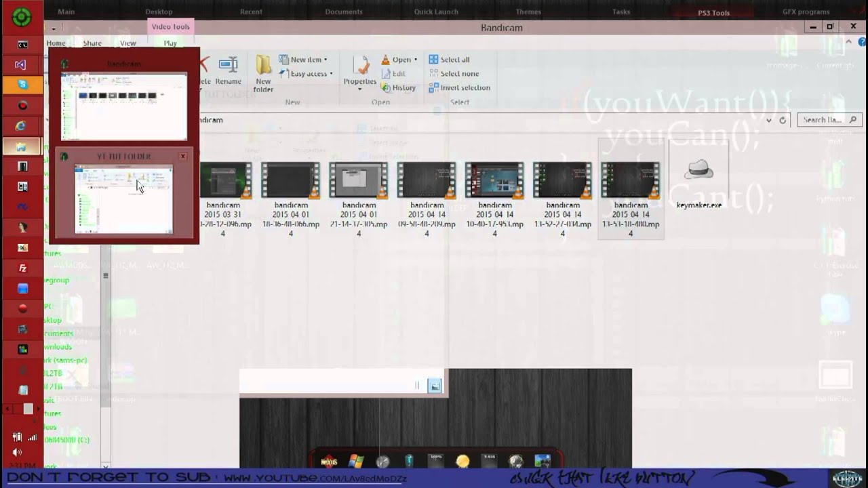Image resolution: width=868 pixels, height=488 pixels.
Task: Click the New folder icon
Action: pos(263,73)
